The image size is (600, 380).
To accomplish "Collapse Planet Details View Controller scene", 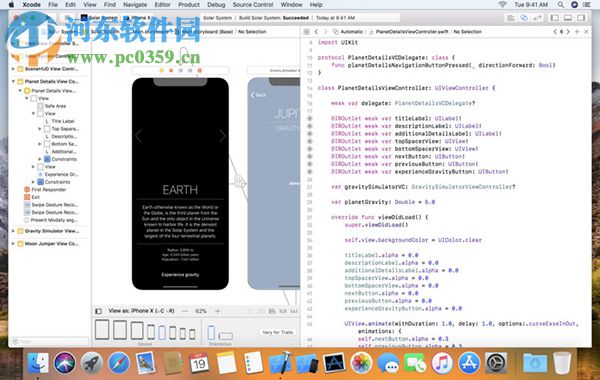I will pyautogui.click(x=13, y=82).
